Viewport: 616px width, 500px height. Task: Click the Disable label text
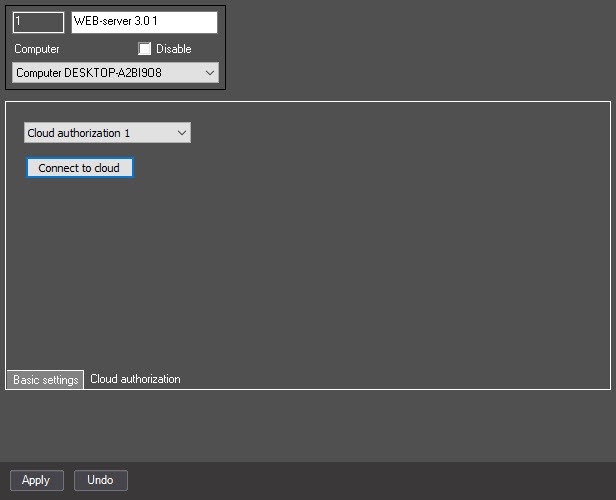(174, 49)
